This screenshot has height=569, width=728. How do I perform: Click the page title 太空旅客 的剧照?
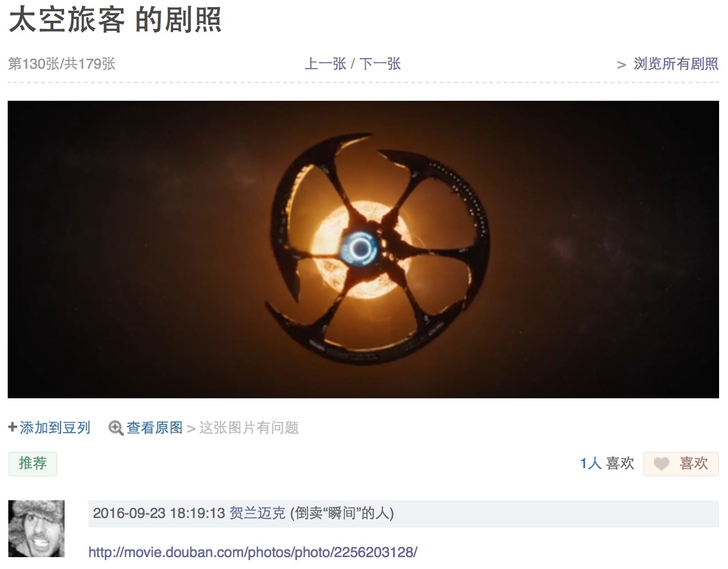(115, 21)
